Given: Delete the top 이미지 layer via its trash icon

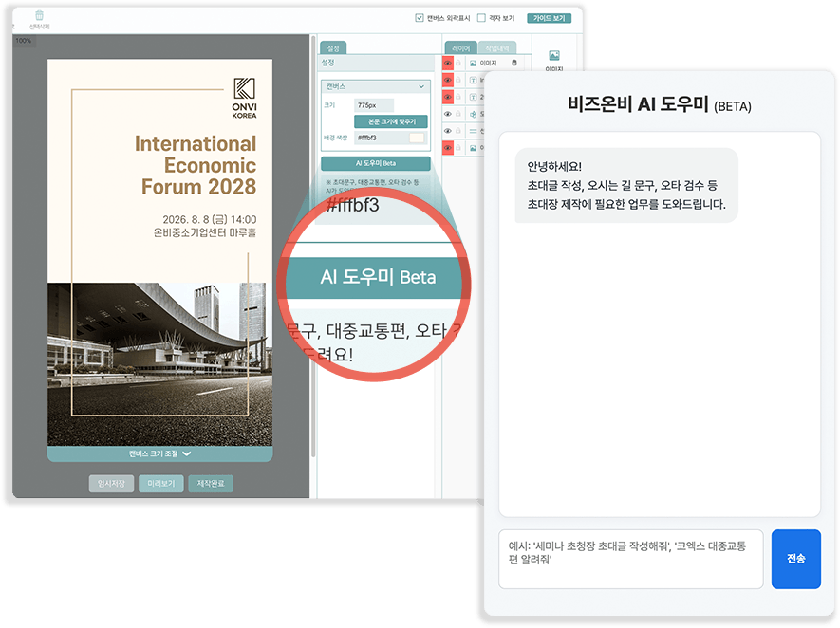Looking at the screenshot, I should pos(514,63).
